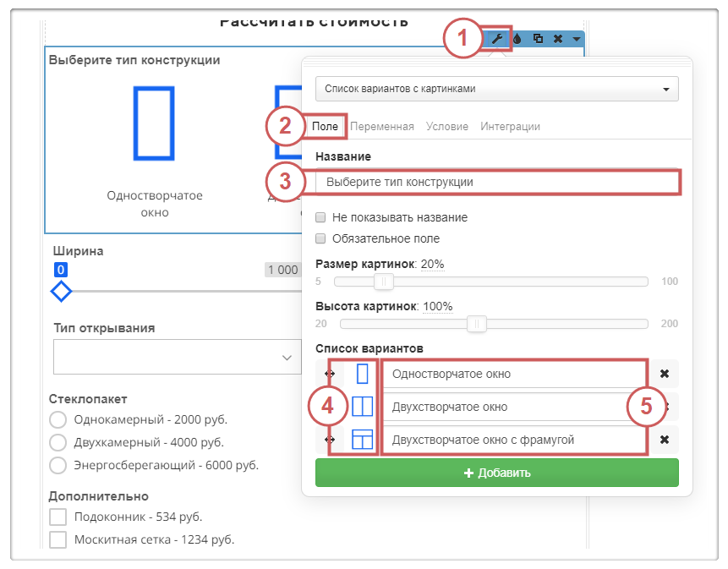Switch to the 'Переменная' tab

pyautogui.click(x=382, y=127)
